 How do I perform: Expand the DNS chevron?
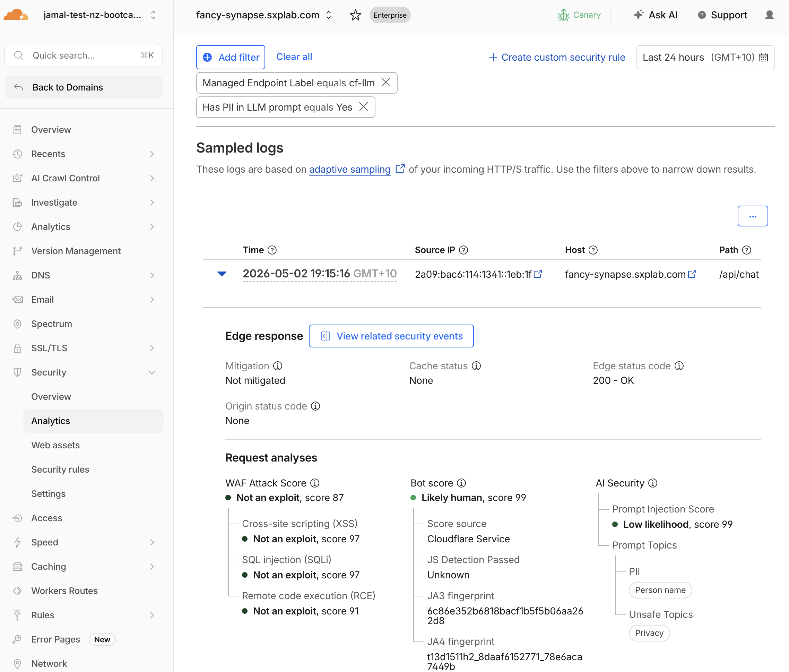(152, 275)
